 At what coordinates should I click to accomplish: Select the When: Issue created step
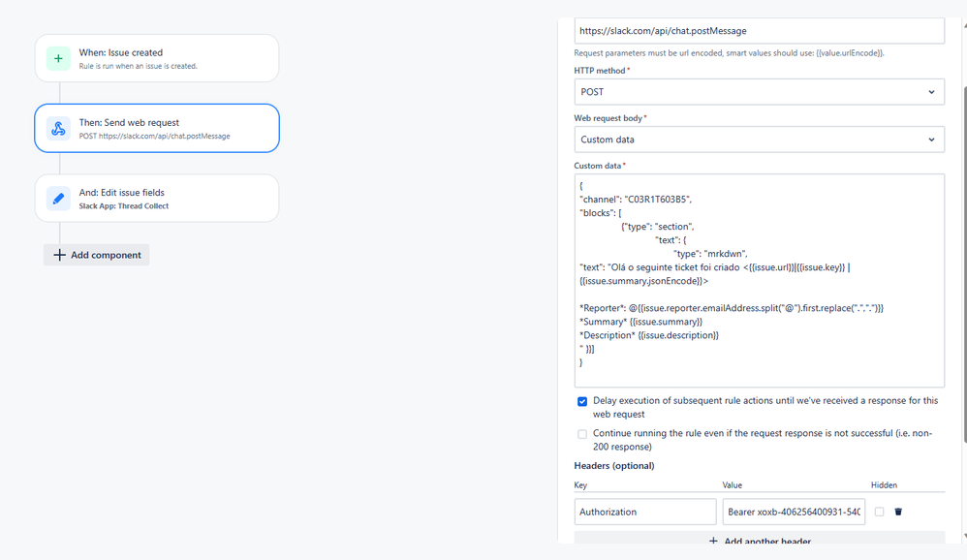tap(157, 59)
